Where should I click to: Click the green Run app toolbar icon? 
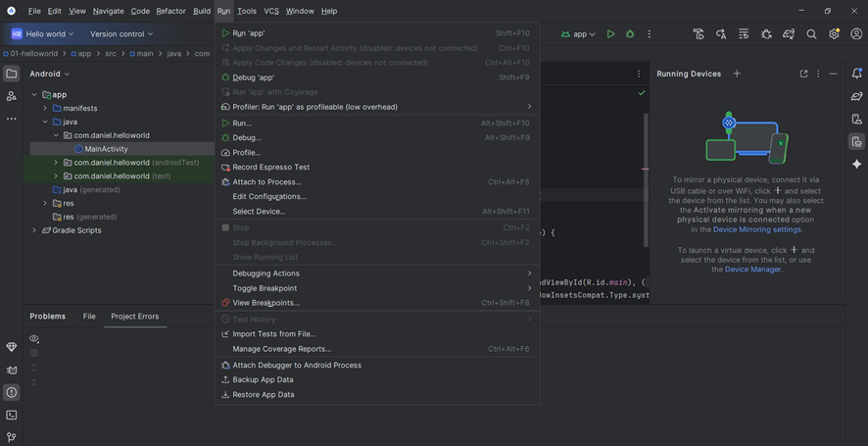click(x=610, y=34)
